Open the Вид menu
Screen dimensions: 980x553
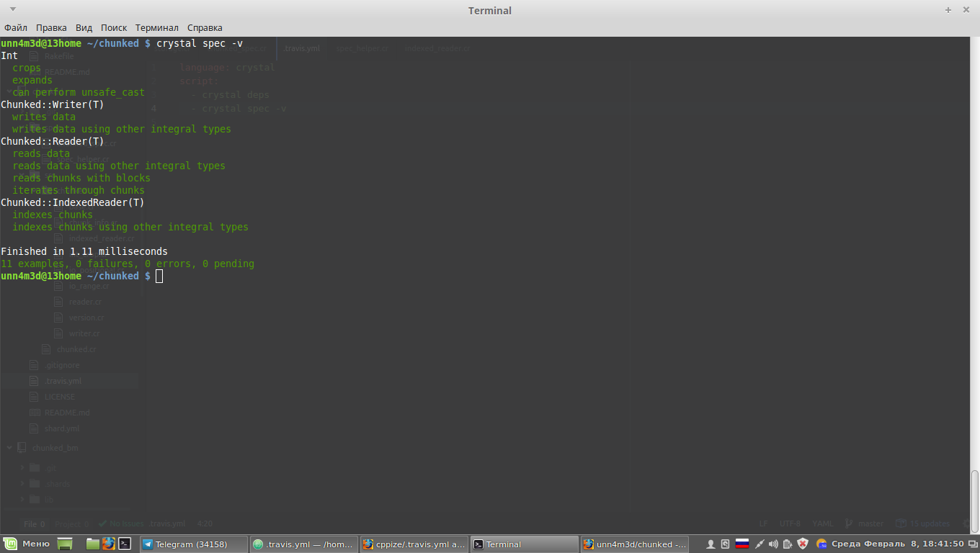tap(84, 27)
